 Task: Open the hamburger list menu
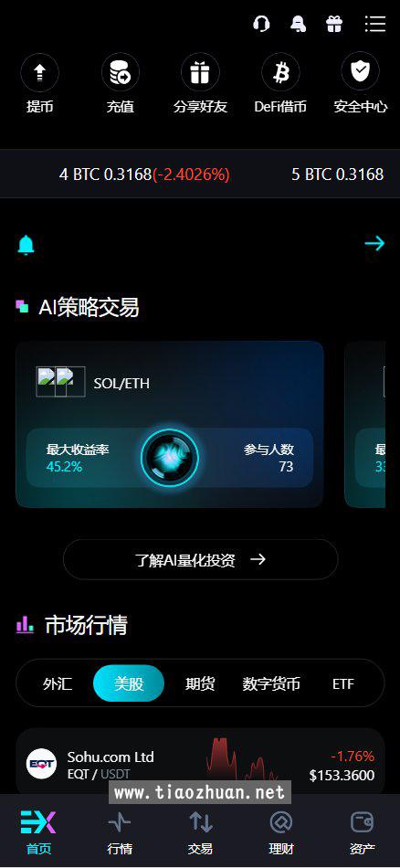click(x=375, y=24)
